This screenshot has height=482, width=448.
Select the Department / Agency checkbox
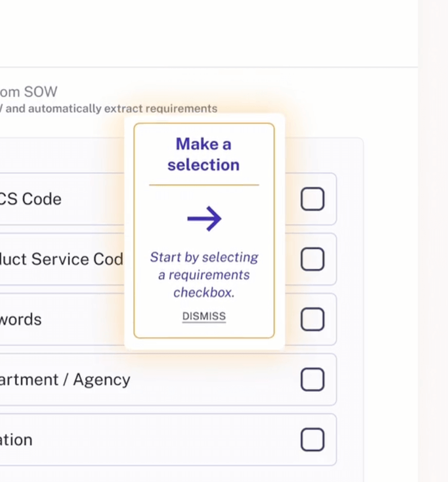(x=312, y=380)
